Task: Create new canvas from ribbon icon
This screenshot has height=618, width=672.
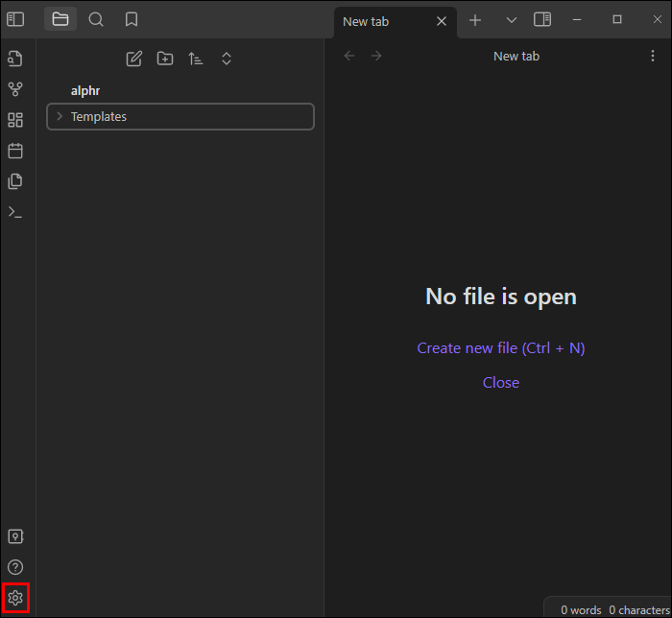Action: [15, 120]
